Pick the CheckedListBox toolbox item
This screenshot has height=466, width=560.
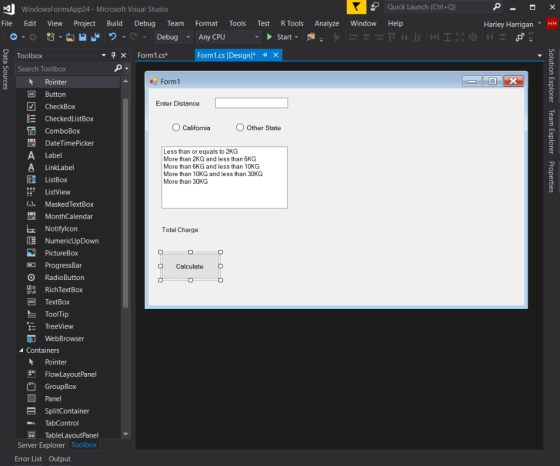68,119
